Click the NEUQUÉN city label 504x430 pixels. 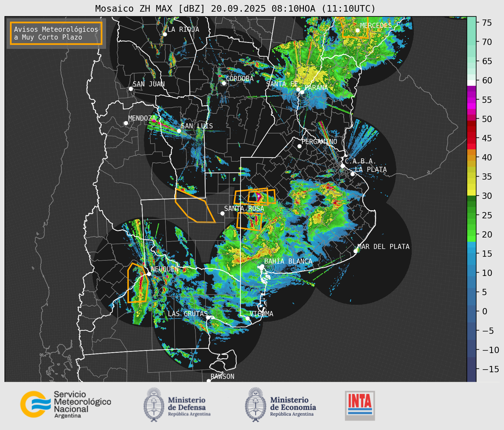(x=165, y=269)
